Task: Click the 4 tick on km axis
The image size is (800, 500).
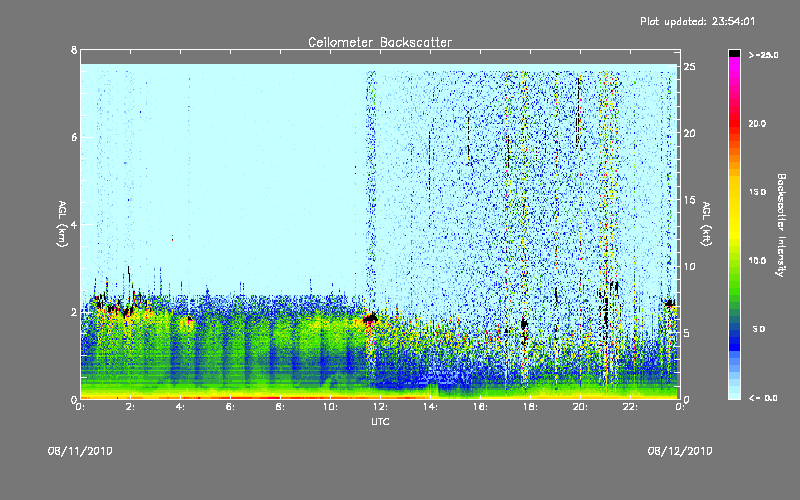Action: (x=74, y=224)
